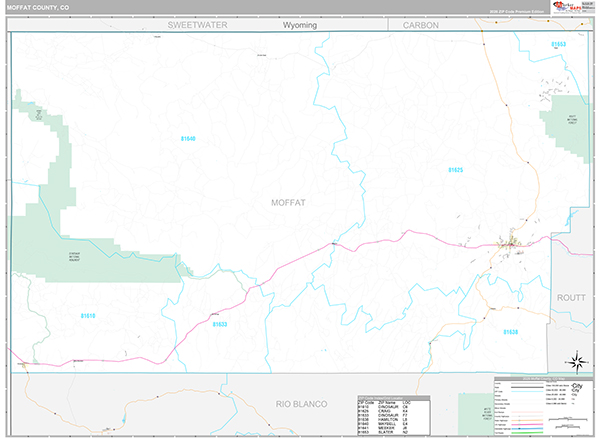Select ZIP code 81653 label

pos(558,45)
